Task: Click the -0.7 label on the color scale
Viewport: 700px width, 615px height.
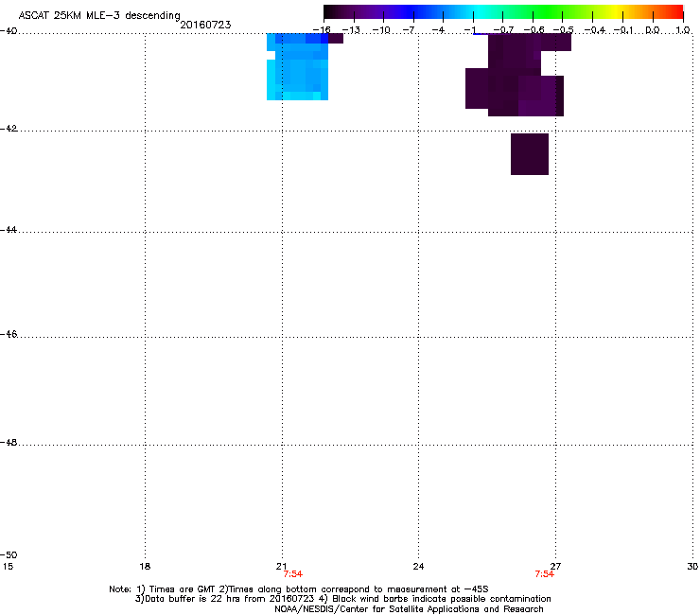Action: pyautogui.click(x=503, y=30)
